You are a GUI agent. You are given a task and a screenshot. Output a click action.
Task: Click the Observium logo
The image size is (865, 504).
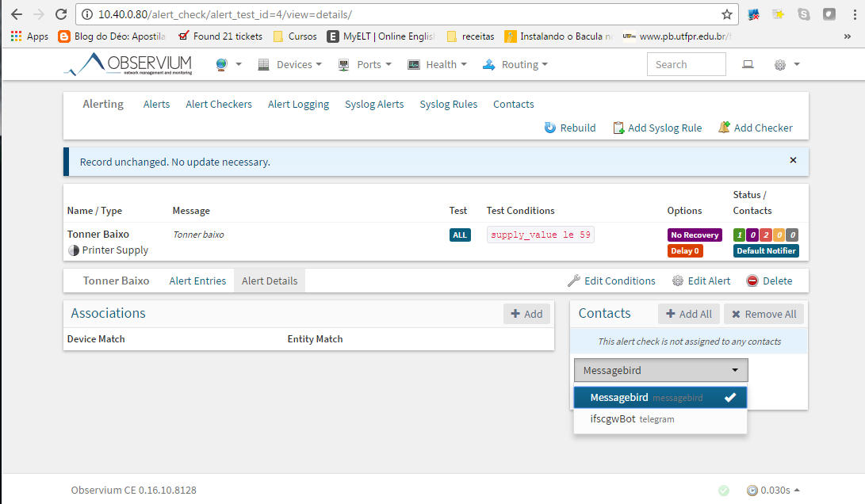pos(128,64)
